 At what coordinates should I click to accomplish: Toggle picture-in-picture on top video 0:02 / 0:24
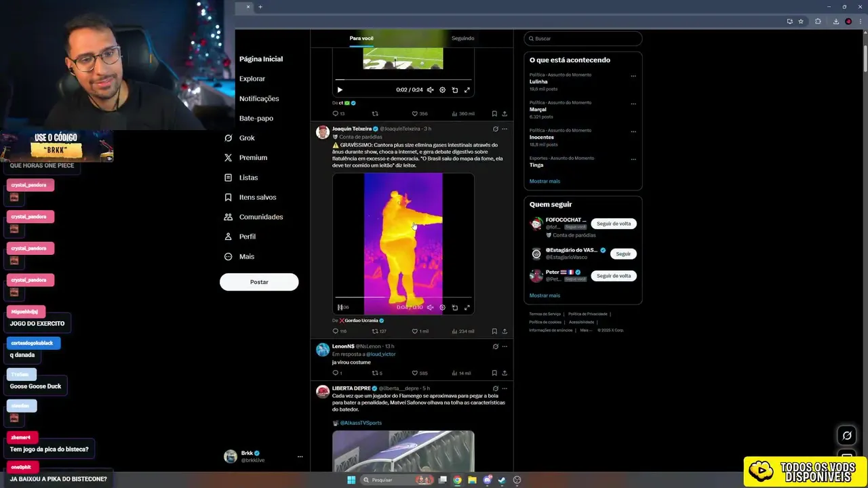[454, 89]
